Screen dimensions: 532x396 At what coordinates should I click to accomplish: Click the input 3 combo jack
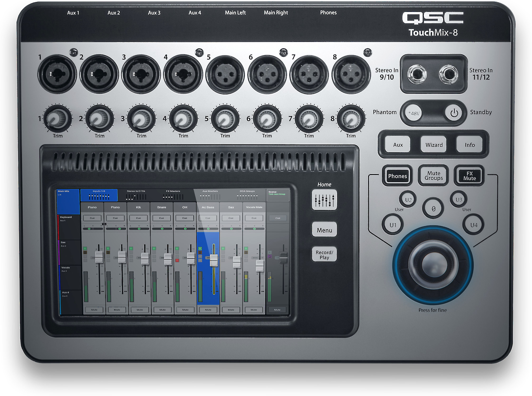point(141,74)
